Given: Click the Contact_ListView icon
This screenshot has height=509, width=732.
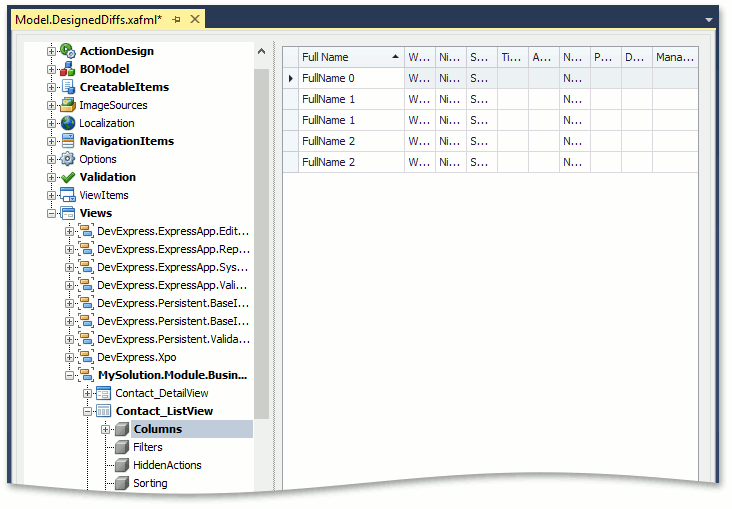Looking at the screenshot, I should point(104,411).
